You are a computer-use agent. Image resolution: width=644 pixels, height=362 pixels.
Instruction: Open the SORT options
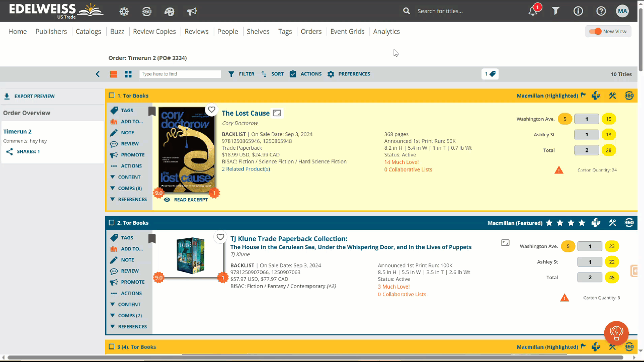pos(272,74)
